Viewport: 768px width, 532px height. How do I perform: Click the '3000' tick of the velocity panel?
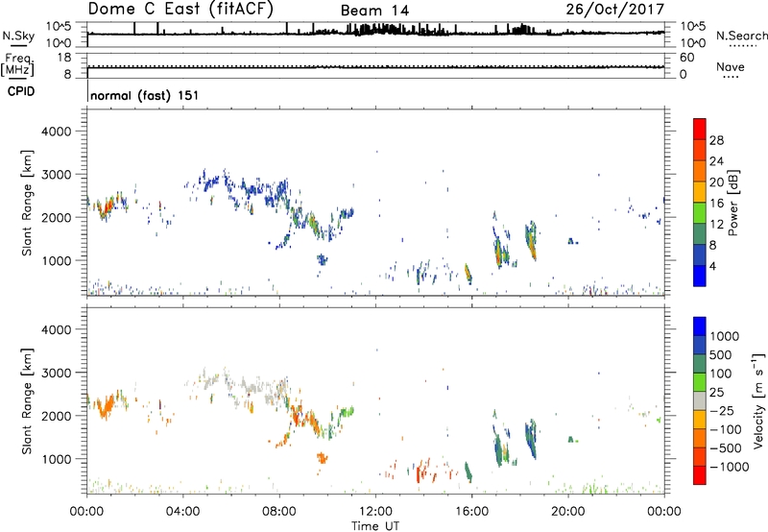click(x=57, y=373)
